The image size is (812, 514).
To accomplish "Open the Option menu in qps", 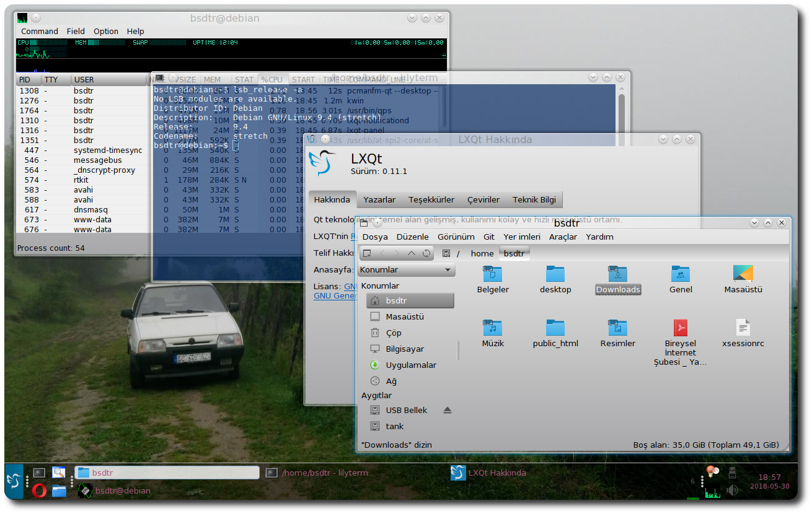I will pyautogui.click(x=106, y=31).
